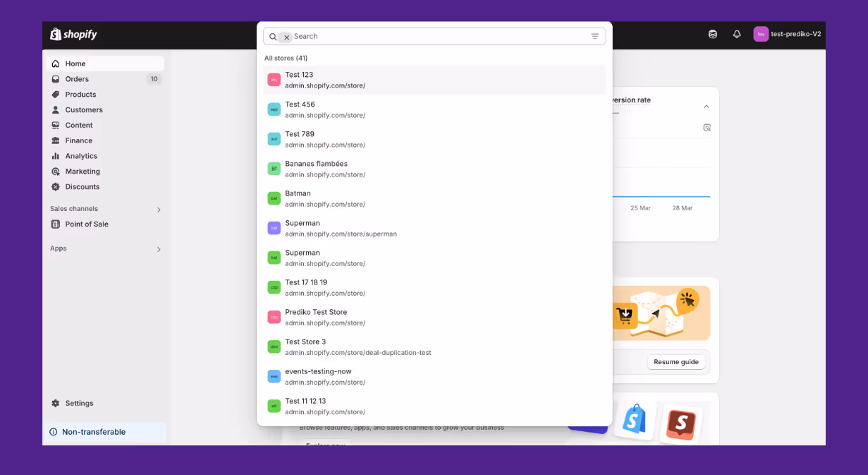Open the Sidekick assistant icon in top bar

tap(713, 34)
